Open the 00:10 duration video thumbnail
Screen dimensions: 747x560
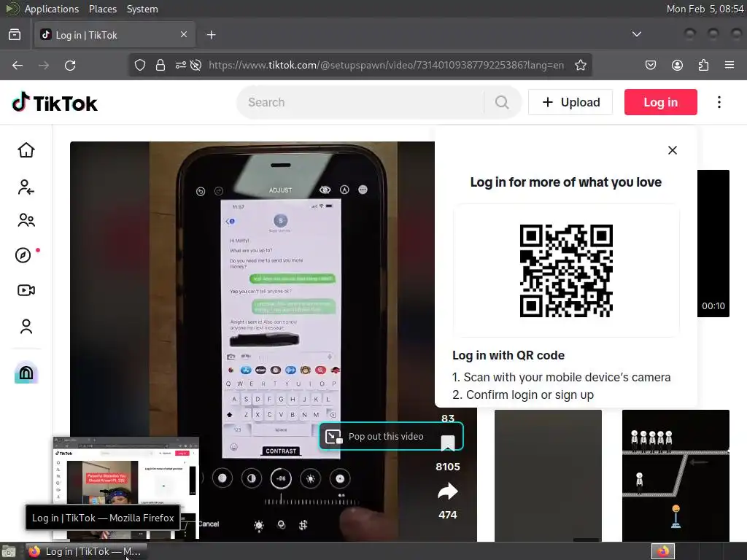click(x=713, y=244)
